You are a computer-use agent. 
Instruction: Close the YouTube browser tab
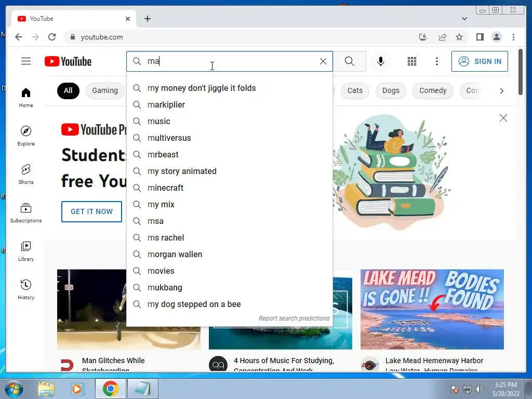point(128,19)
